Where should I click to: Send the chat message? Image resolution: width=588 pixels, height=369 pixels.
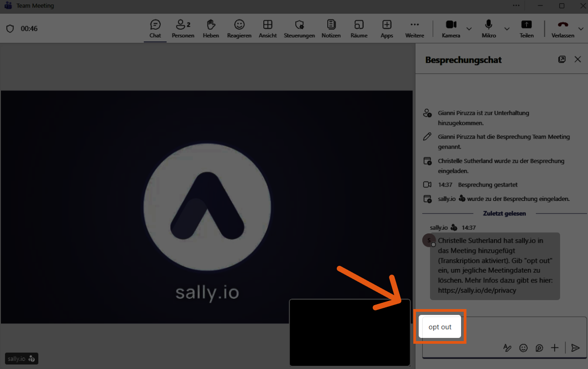pos(575,348)
